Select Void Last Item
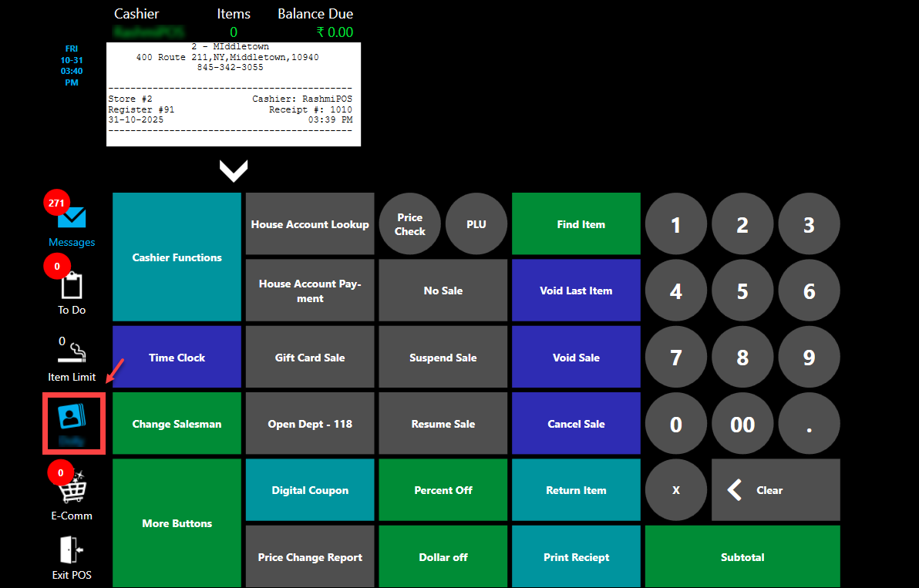 point(576,291)
